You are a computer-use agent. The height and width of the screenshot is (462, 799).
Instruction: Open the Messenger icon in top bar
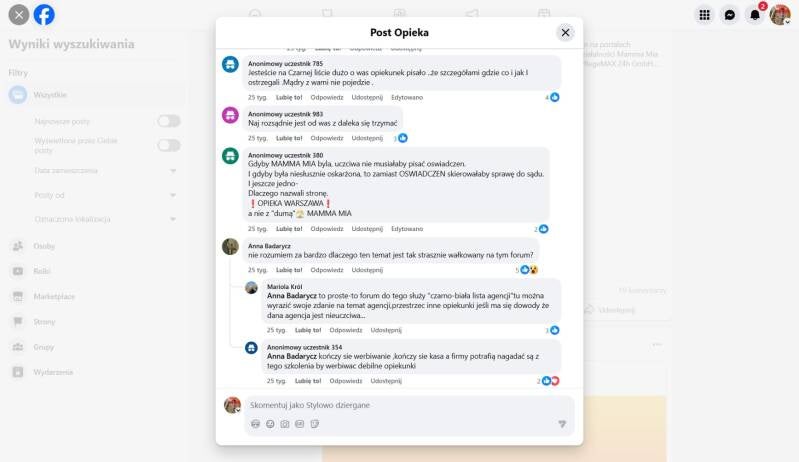730,15
